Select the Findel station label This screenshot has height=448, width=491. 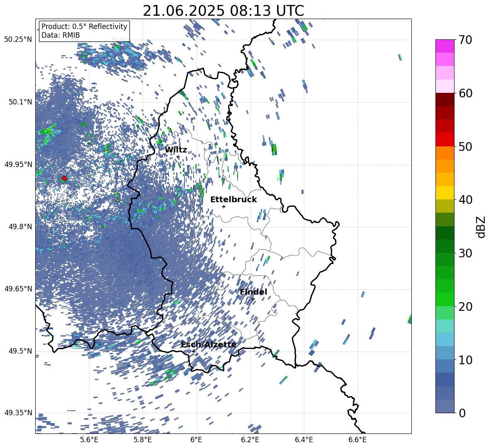tap(253, 292)
